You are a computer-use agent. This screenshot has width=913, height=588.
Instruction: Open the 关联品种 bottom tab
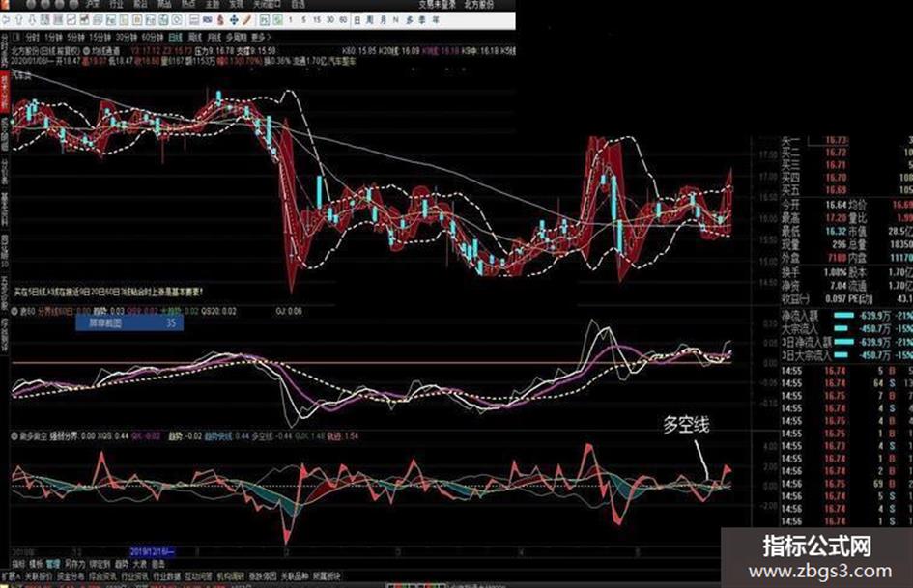(x=295, y=576)
